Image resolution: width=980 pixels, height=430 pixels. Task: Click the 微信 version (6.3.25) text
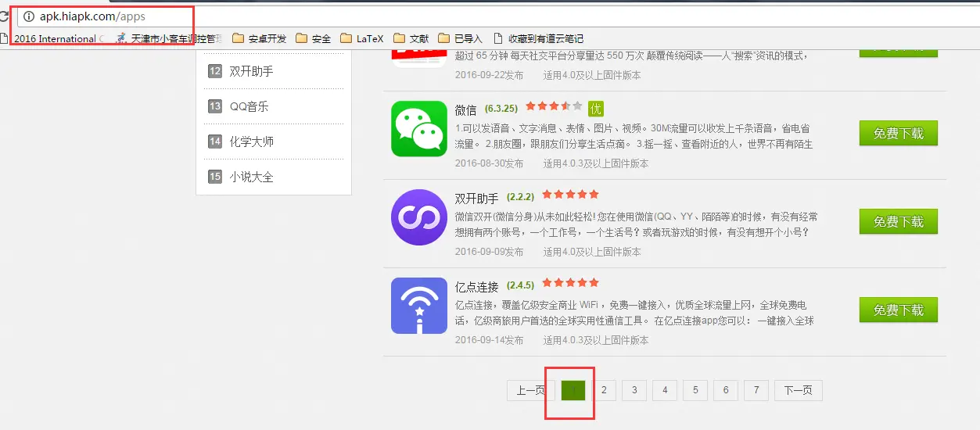[x=501, y=109]
